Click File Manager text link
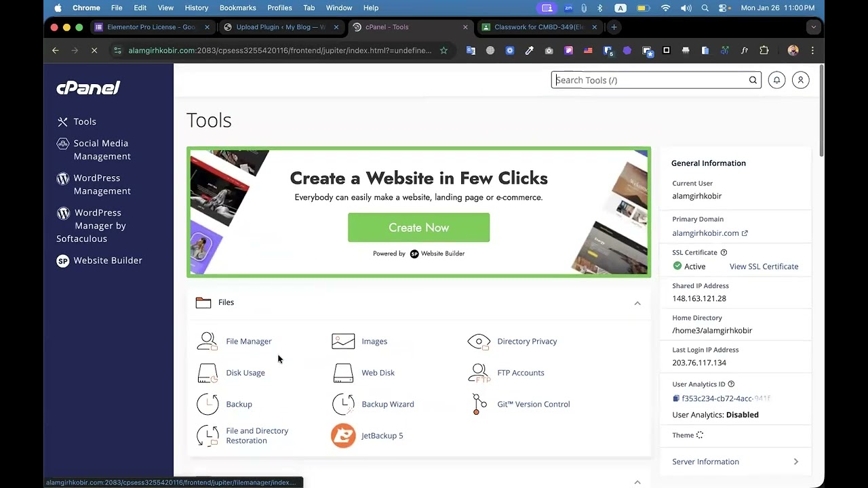This screenshot has width=868, height=488. pos(249,341)
